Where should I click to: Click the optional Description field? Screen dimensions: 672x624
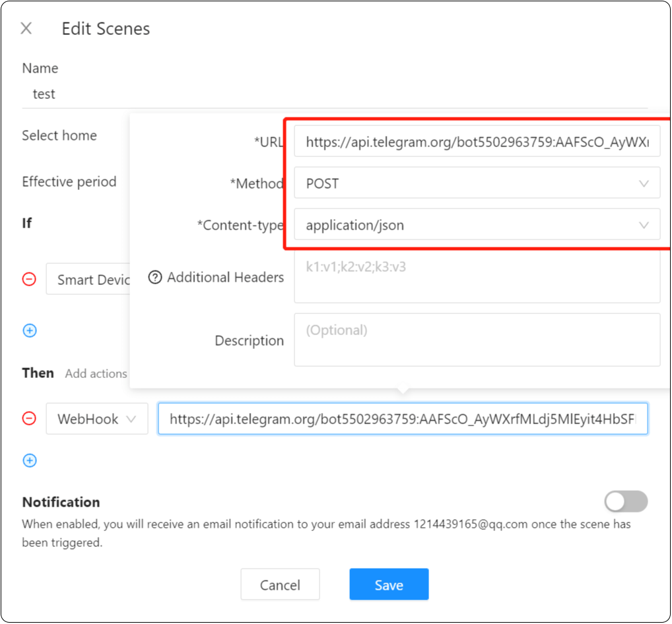pos(477,340)
